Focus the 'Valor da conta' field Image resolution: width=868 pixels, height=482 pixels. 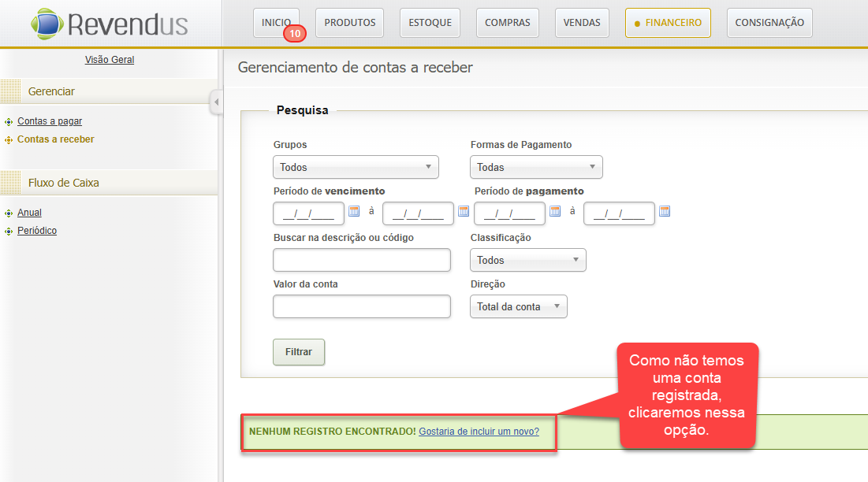(362, 306)
